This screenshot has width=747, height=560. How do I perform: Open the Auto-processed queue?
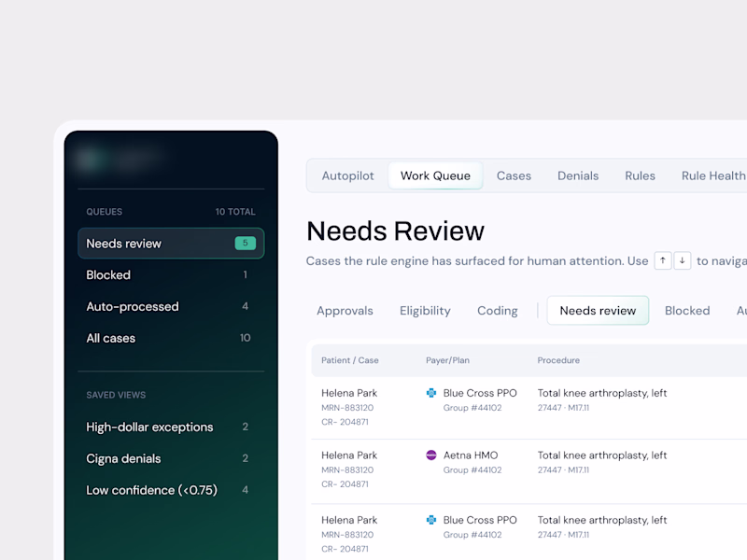pos(171,306)
